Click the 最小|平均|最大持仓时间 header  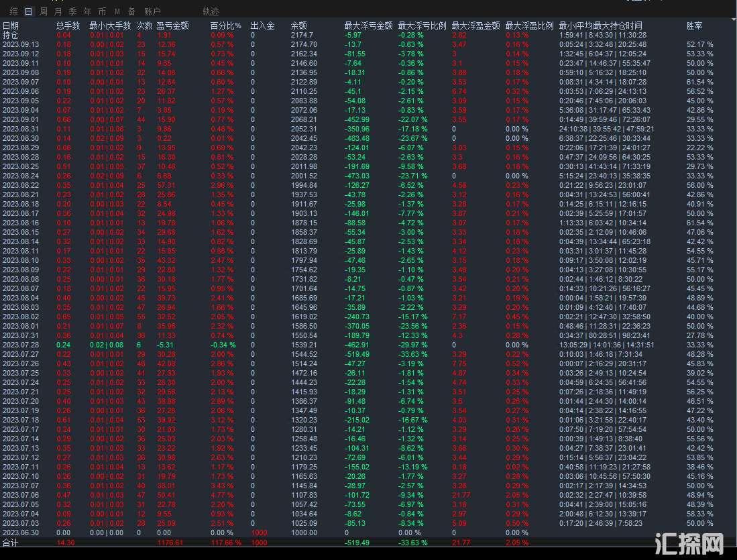click(601, 25)
